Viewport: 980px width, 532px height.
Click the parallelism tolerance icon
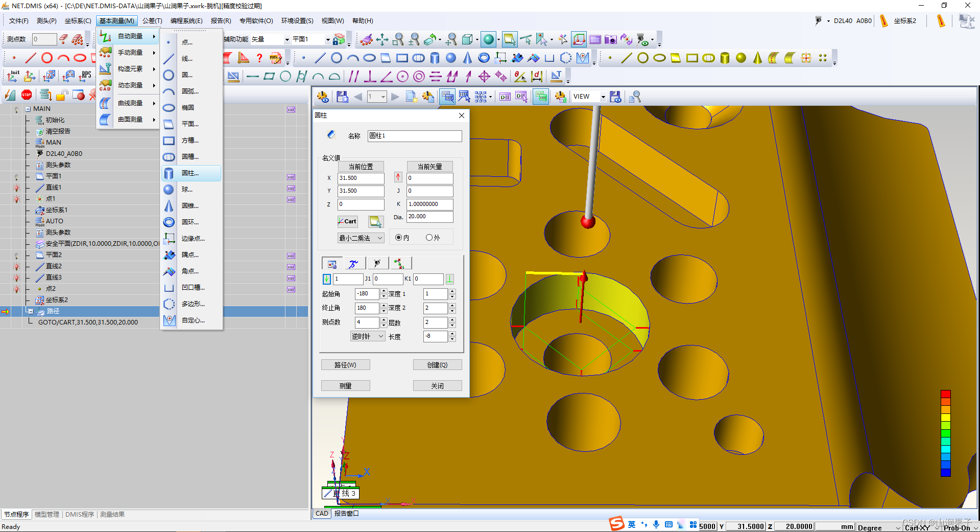click(x=353, y=77)
